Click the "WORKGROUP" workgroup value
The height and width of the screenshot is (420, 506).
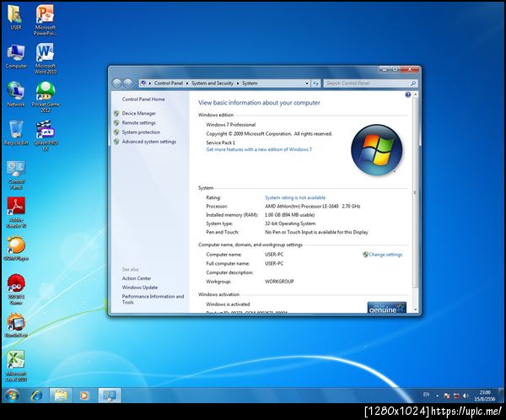[279, 282]
